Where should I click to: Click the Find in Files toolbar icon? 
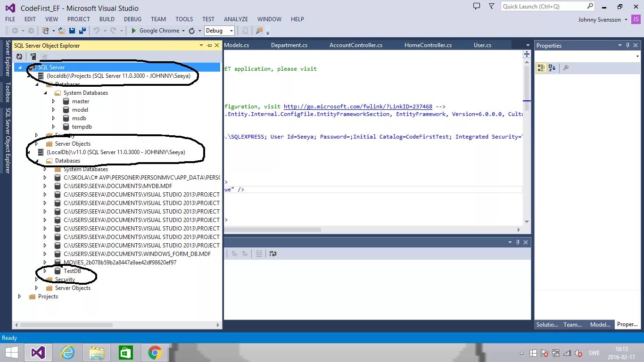click(x=259, y=31)
